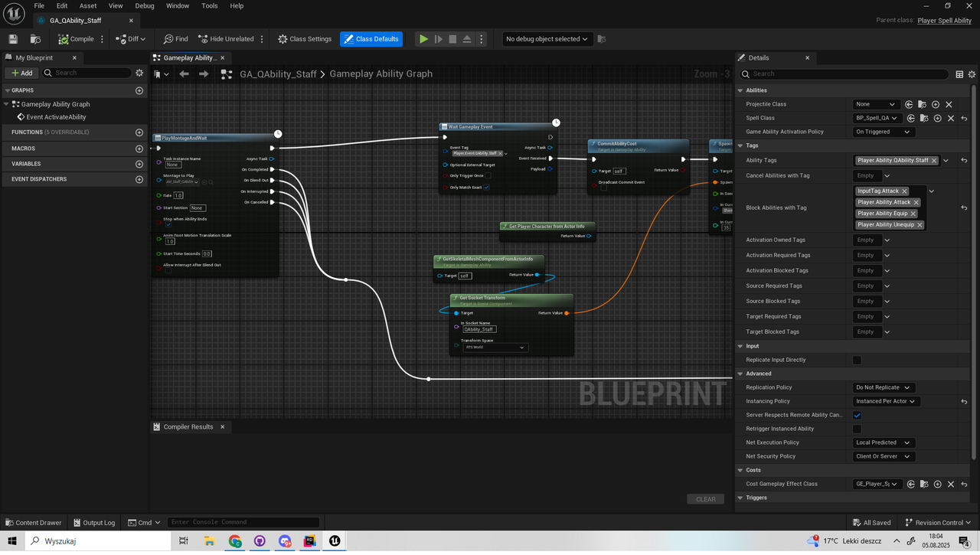
Task: Select Event ActivateAbility in graph list
Action: coord(56,117)
